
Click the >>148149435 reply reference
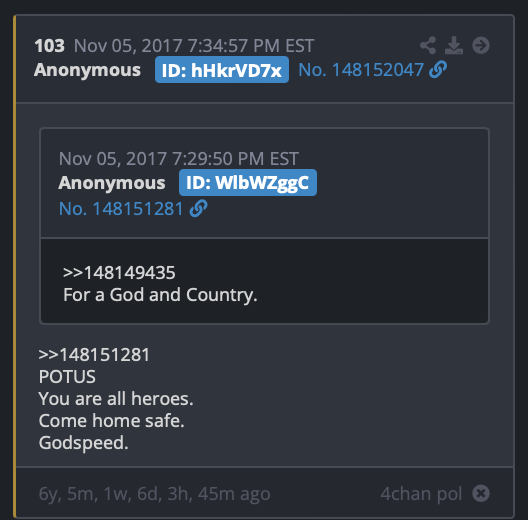click(x=119, y=272)
